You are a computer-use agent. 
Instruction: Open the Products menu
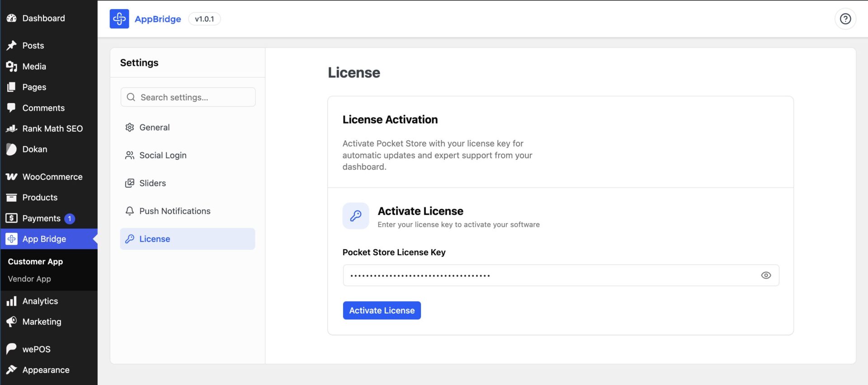pos(49,197)
